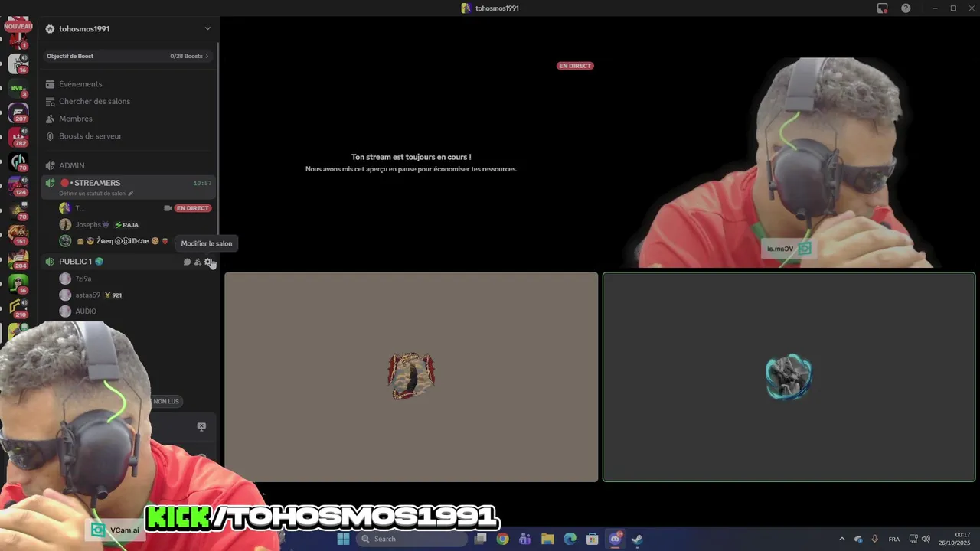Click the system tray volume icon
Screen dimensions: 980x551
click(926, 539)
